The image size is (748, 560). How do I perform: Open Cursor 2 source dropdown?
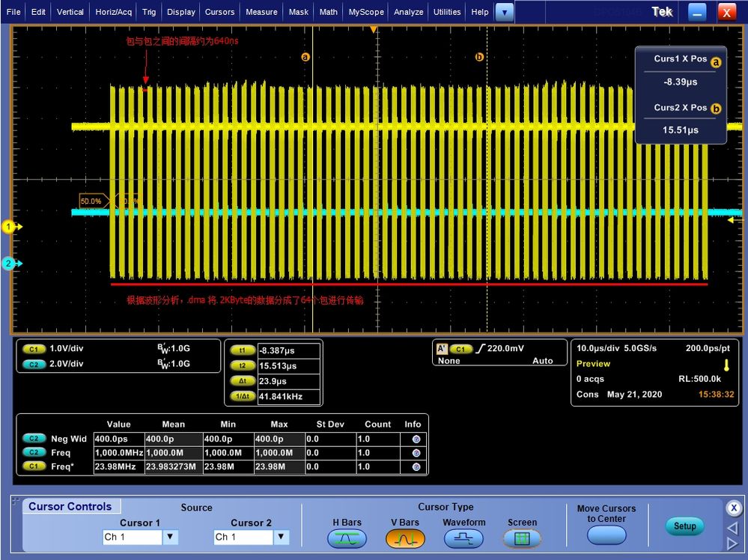[x=282, y=537]
